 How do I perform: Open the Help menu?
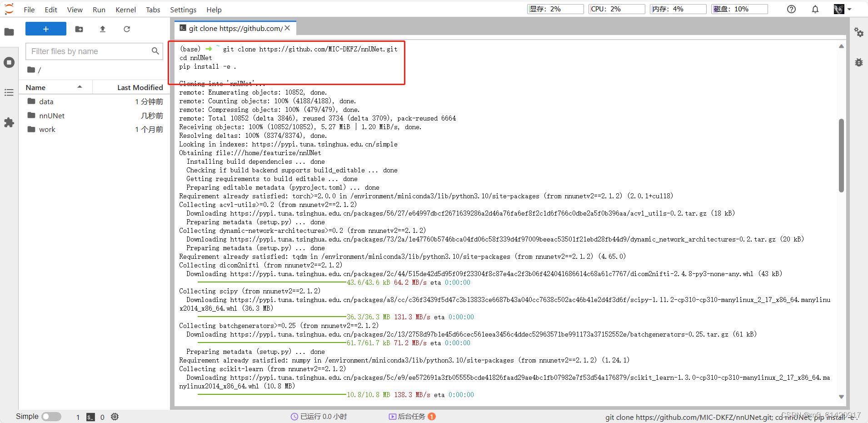[214, 10]
